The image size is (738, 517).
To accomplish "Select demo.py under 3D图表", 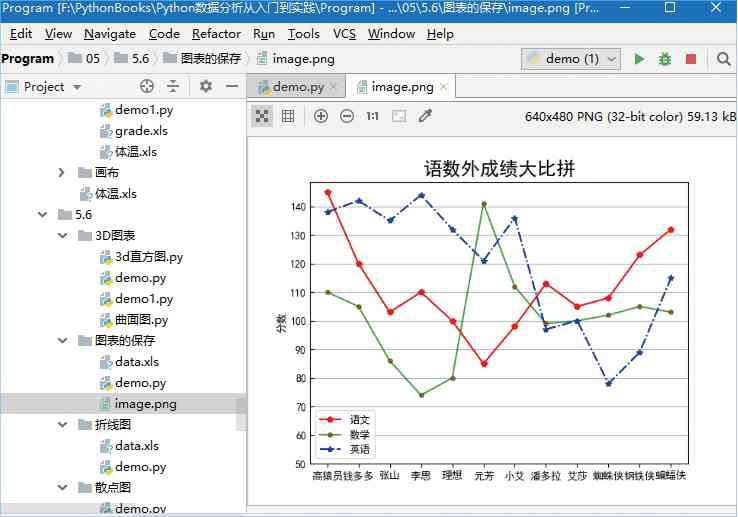I will pos(133,278).
